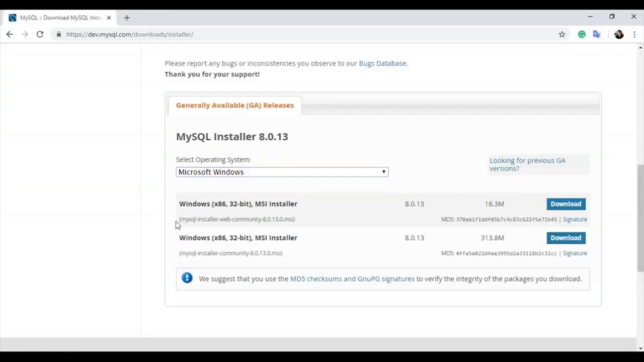Image resolution: width=644 pixels, height=362 pixels.
Task: Open the Bugs Database link
Action: (382, 63)
